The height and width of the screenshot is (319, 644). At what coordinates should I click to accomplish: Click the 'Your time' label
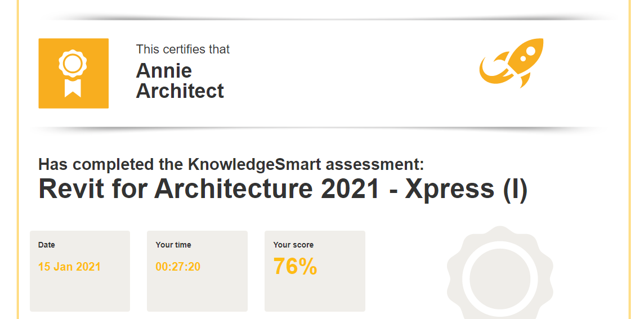point(173,245)
